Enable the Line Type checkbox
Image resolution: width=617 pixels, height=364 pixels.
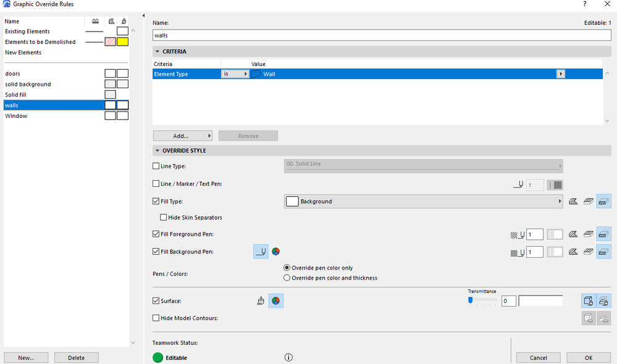[156, 166]
